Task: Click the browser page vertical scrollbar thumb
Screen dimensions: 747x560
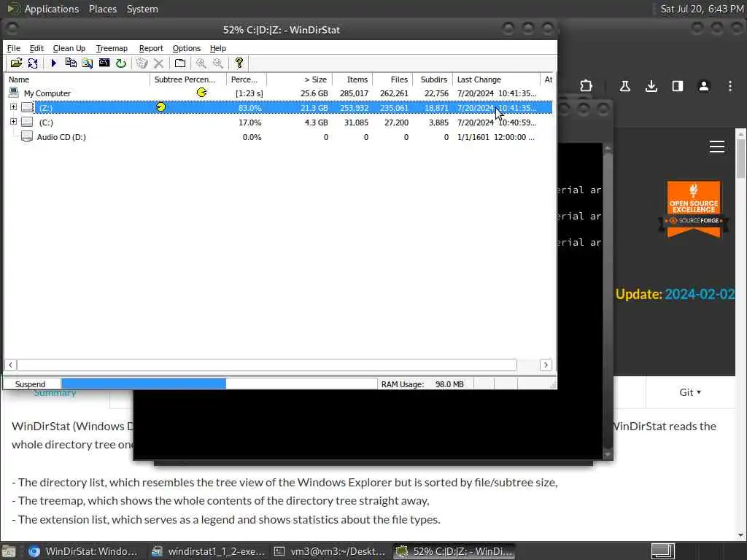Action: [x=741, y=159]
